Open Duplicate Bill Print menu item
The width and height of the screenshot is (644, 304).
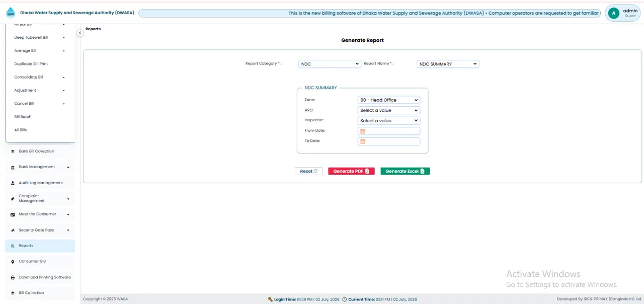point(31,64)
